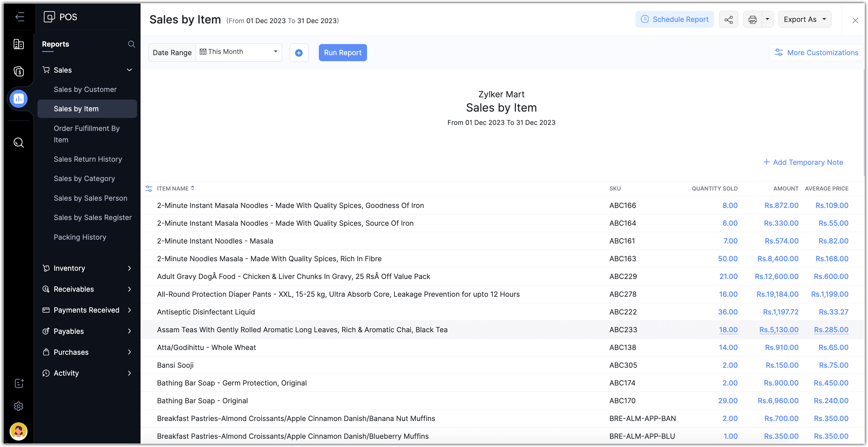Open print options dropdown arrow
The width and height of the screenshot is (868, 447).
tap(767, 20)
